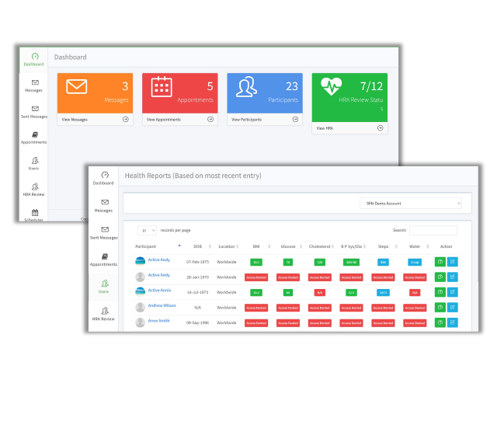Click the heartbeat icon on the green HRA card

(x=331, y=86)
